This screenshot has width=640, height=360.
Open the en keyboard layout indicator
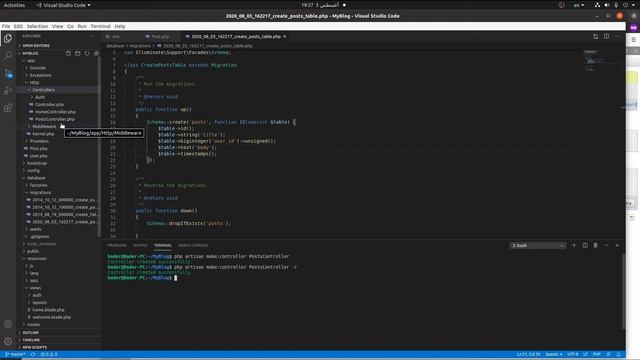coord(578,5)
